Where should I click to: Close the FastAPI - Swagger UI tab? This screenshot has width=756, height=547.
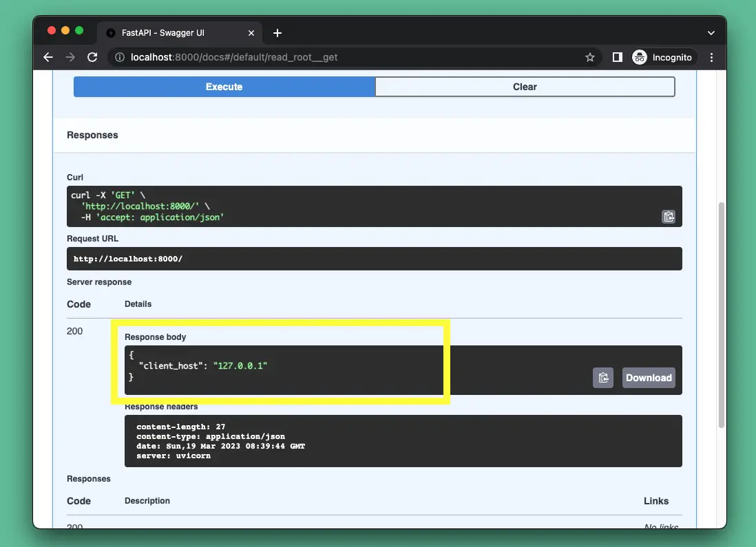251,33
